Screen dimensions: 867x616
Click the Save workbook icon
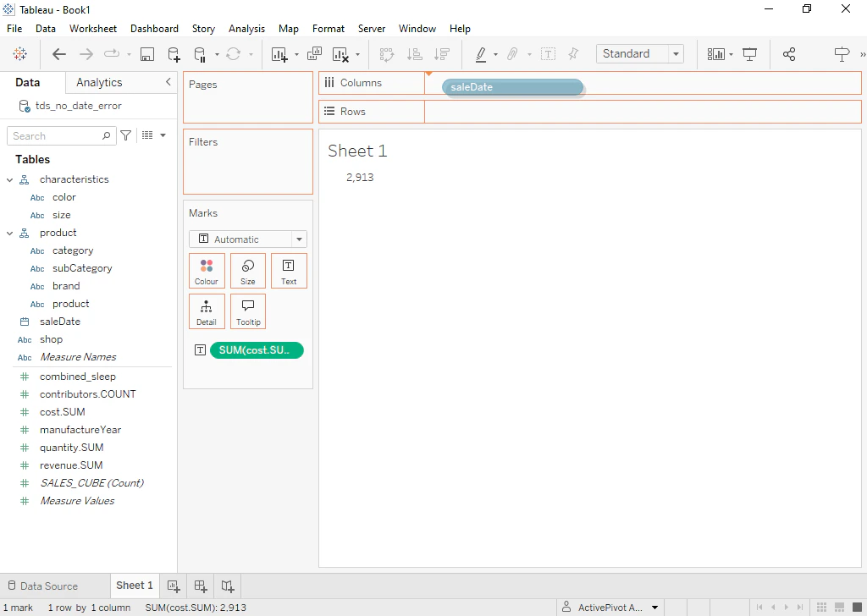[x=147, y=53]
